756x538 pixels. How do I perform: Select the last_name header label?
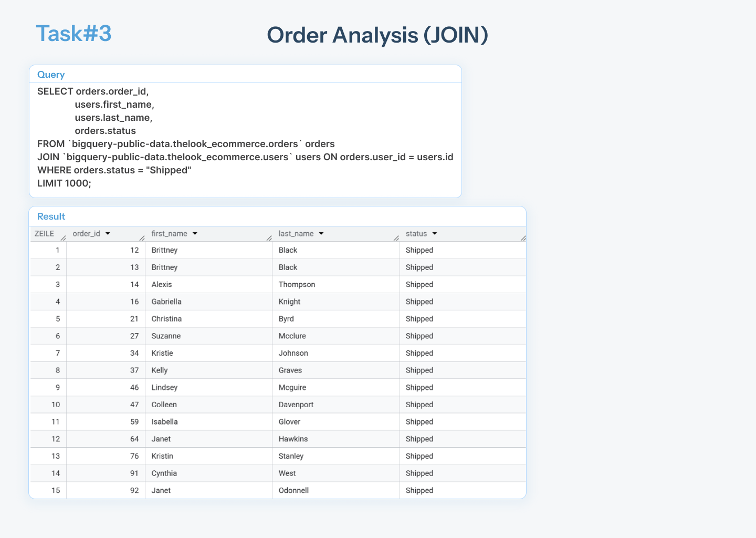point(296,234)
